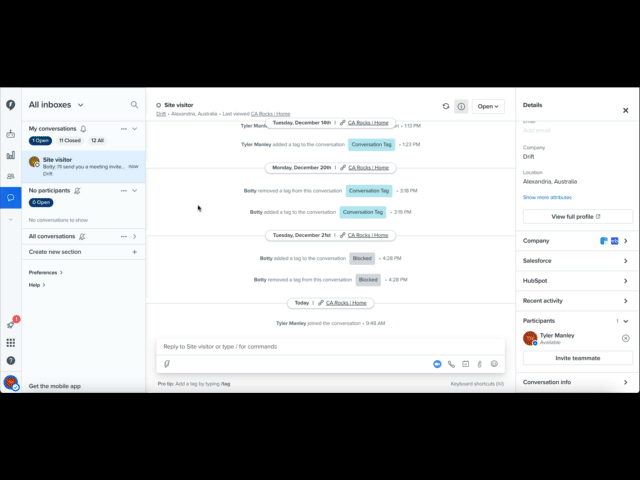
Task: Search conversations with the magnifier icon
Action: tap(134, 105)
